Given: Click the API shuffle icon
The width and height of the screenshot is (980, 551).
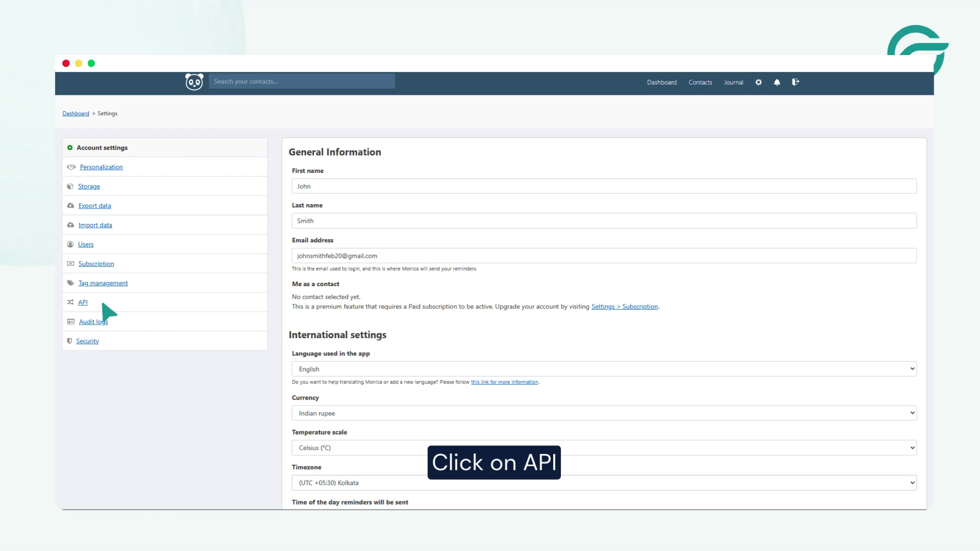Looking at the screenshot, I should 70,303.
